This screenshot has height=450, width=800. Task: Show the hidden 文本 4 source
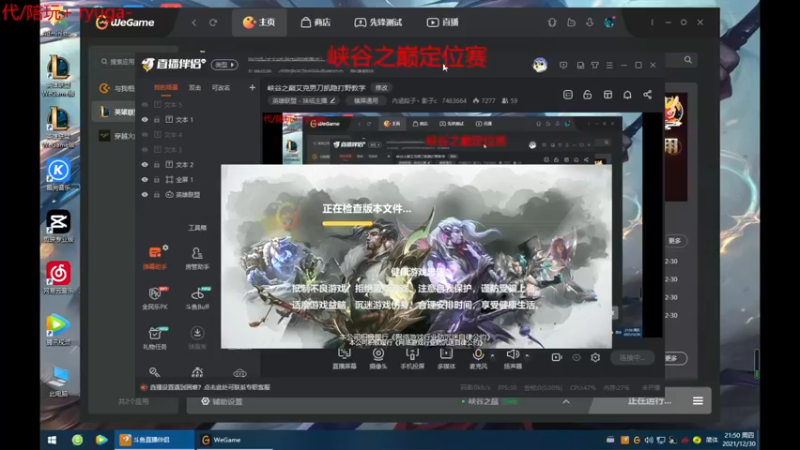click(145, 135)
